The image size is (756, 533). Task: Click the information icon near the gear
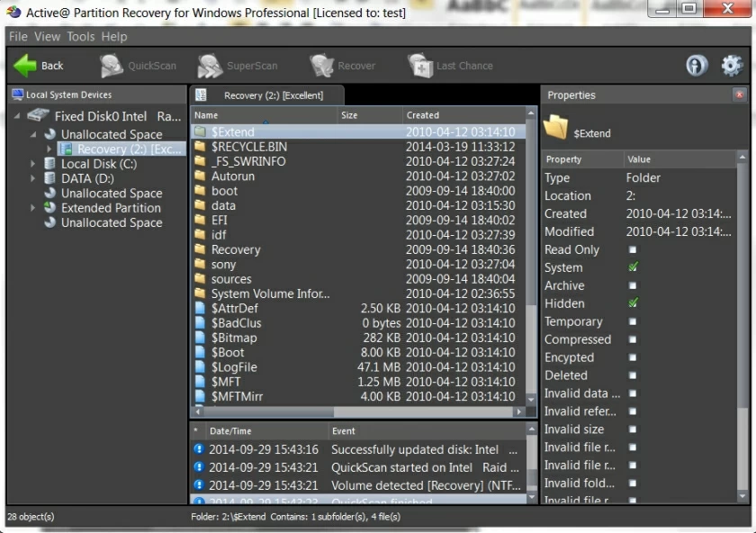click(697, 65)
